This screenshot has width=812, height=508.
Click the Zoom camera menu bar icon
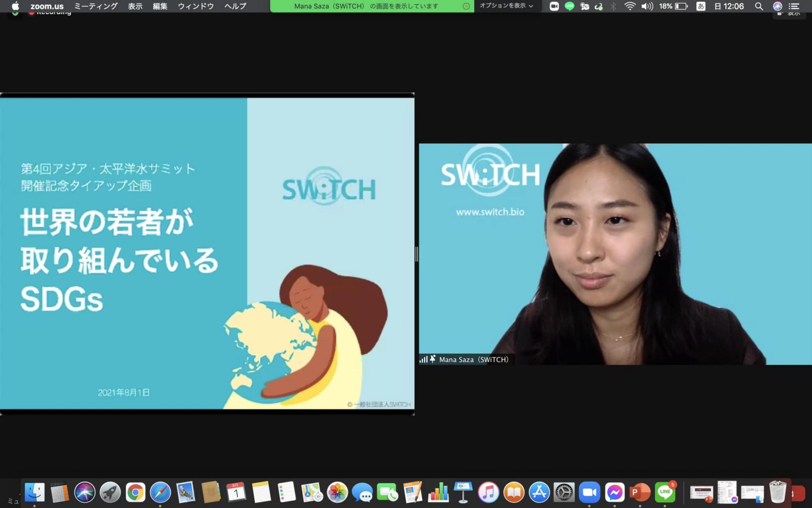pyautogui.click(x=554, y=6)
